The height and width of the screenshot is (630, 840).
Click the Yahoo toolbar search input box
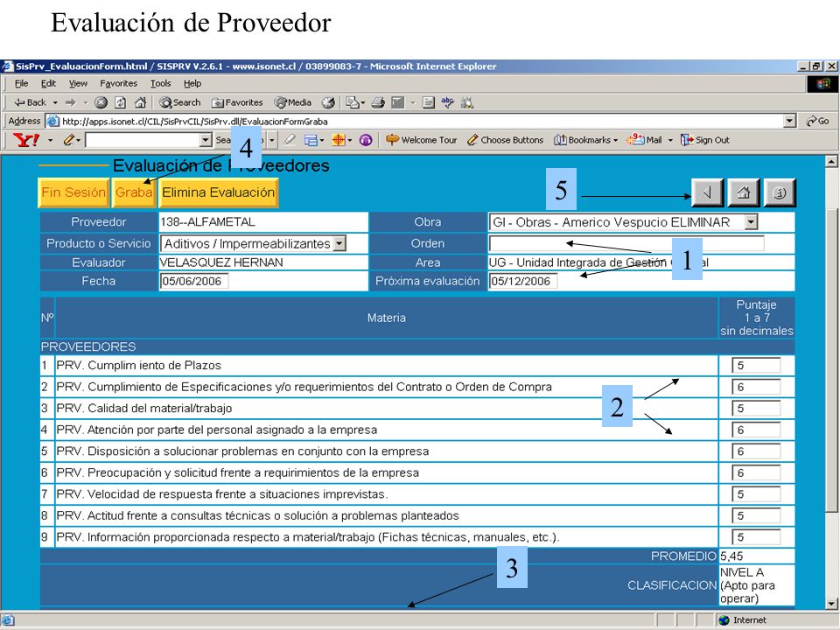142,140
